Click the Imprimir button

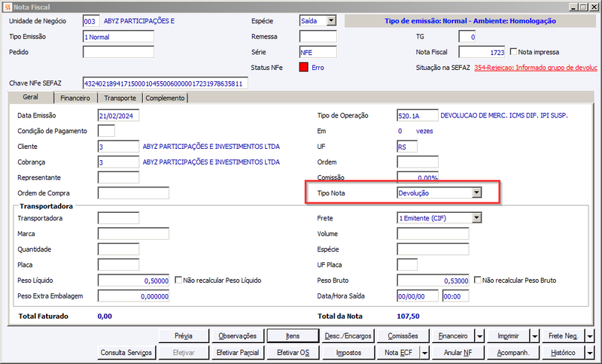tap(509, 336)
